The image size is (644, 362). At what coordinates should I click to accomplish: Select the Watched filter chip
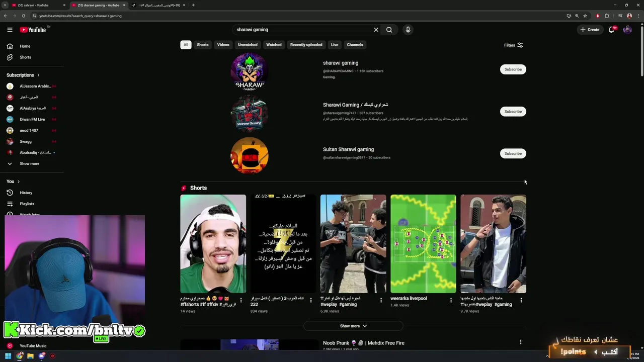pos(274,45)
